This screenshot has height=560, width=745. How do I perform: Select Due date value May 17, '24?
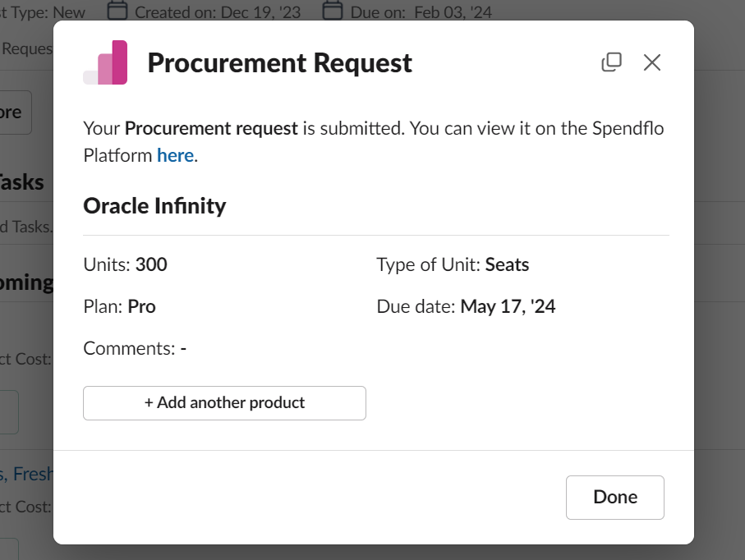tap(508, 306)
